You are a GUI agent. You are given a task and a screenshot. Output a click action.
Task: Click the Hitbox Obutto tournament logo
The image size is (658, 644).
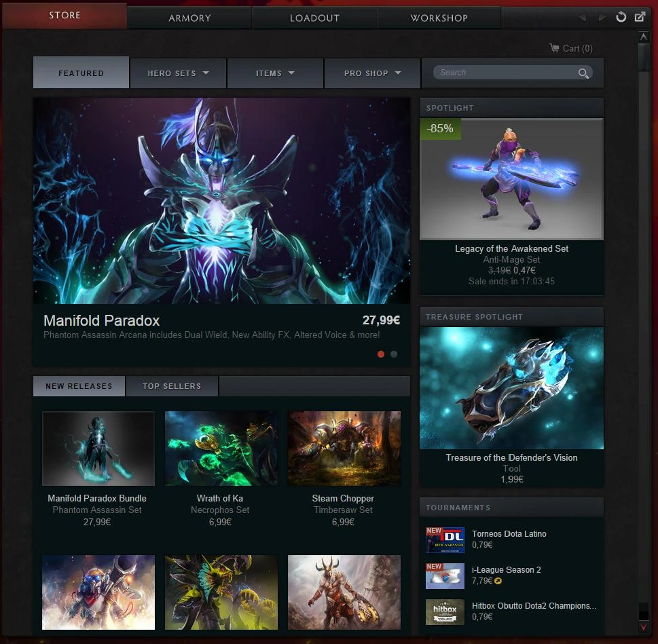click(x=445, y=612)
